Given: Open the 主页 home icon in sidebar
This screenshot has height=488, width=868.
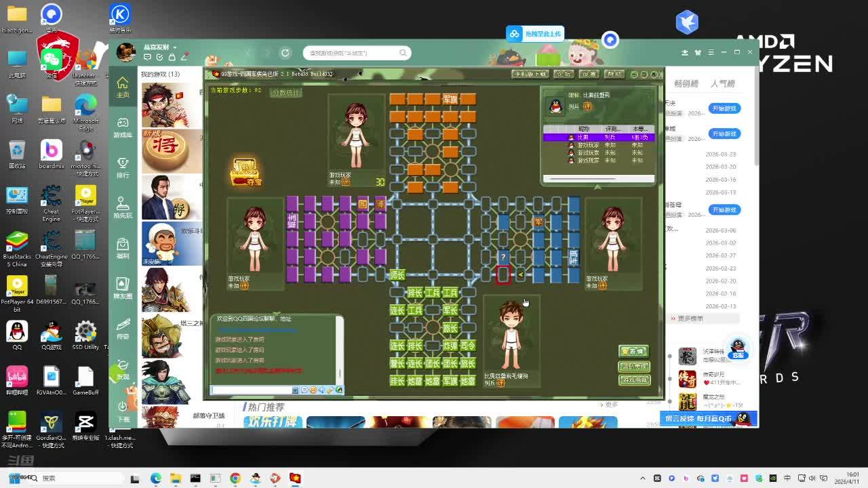Looking at the screenshot, I should pos(123,86).
